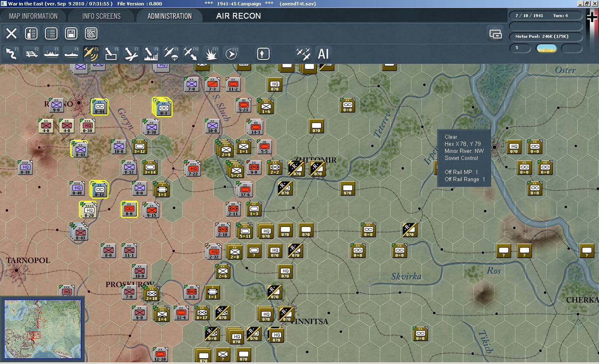Screen dimensions: 599x364
Task: Select the Soviet unit counter labeled 3=12
Action: pos(140,147)
